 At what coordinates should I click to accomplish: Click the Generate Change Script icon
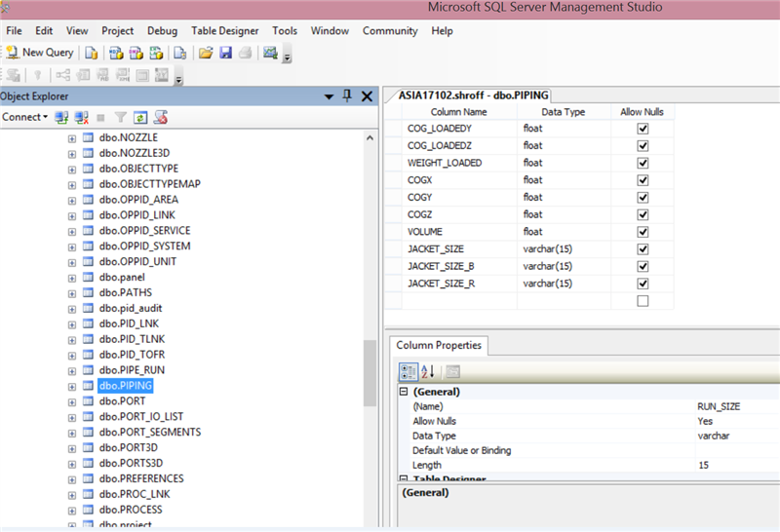click(14, 75)
